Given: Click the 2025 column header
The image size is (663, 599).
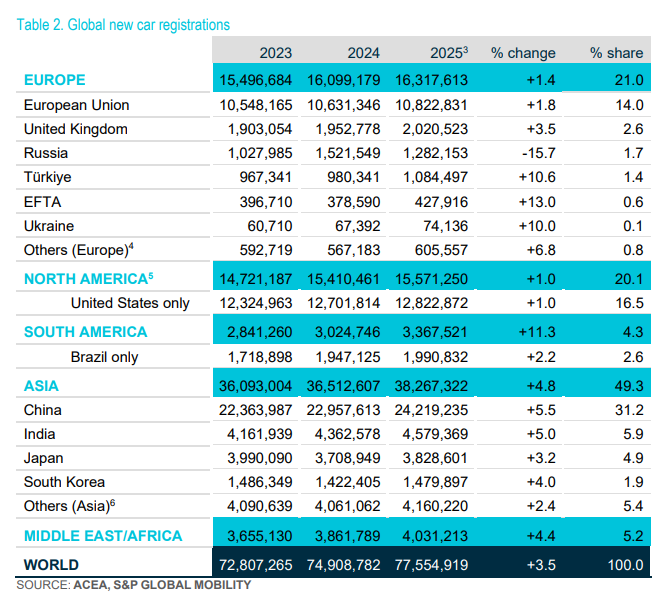Looking at the screenshot, I should [449, 53].
